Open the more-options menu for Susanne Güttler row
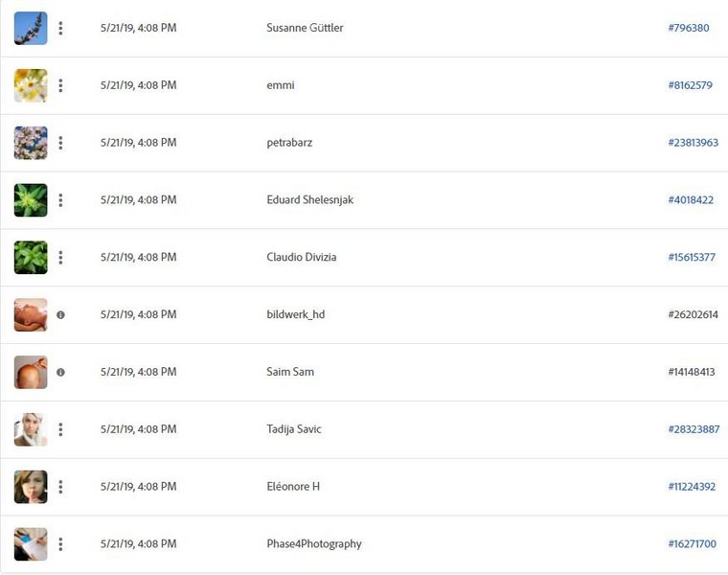This screenshot has width=728, height=575. 60,29
